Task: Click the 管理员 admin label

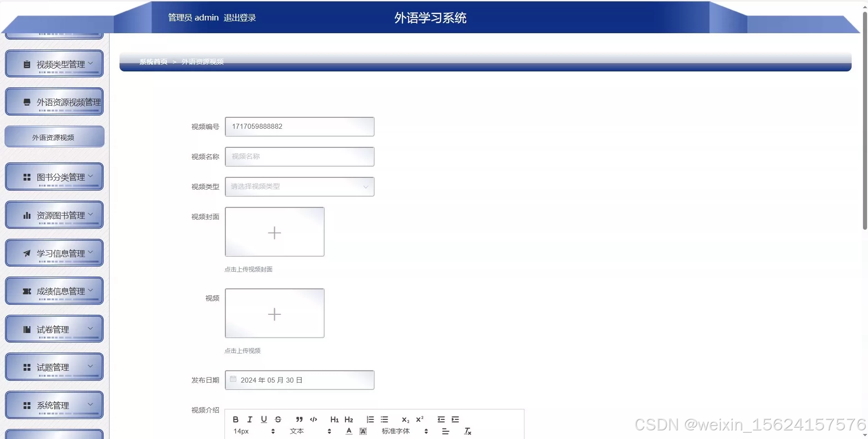Action: click(194, 18)
